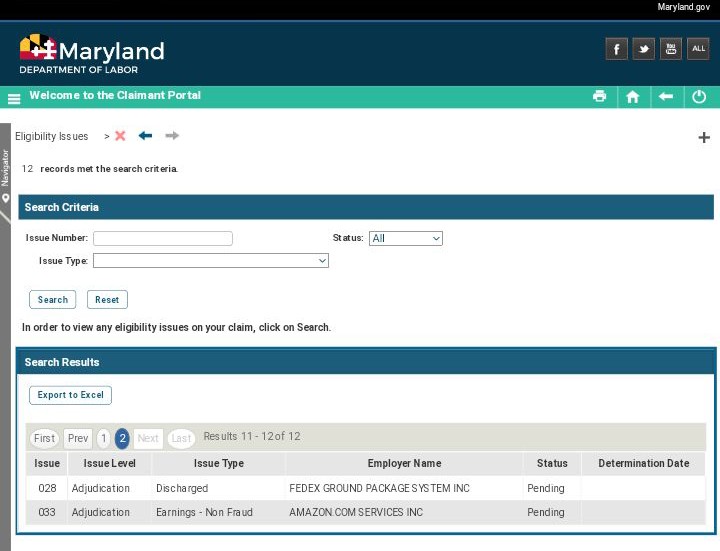Click into the Issue Number field
The width and height of the screenshot is (720, 551).
[x=163, y=238]
